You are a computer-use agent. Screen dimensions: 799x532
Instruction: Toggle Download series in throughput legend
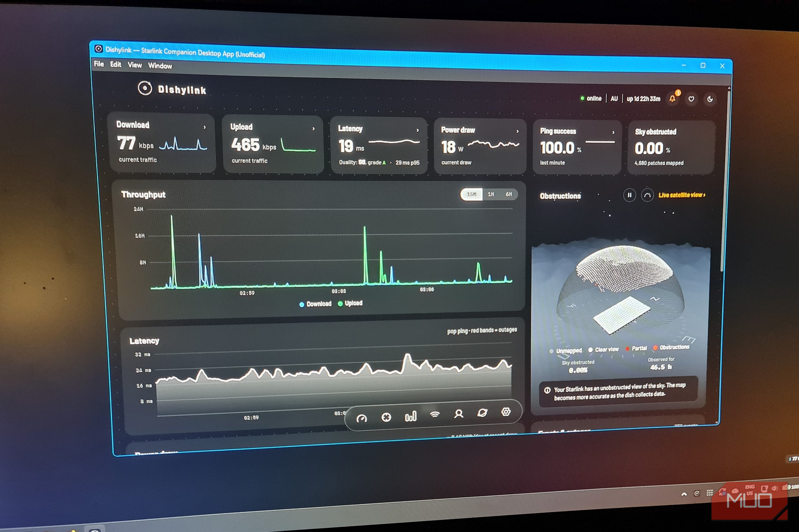316,304
